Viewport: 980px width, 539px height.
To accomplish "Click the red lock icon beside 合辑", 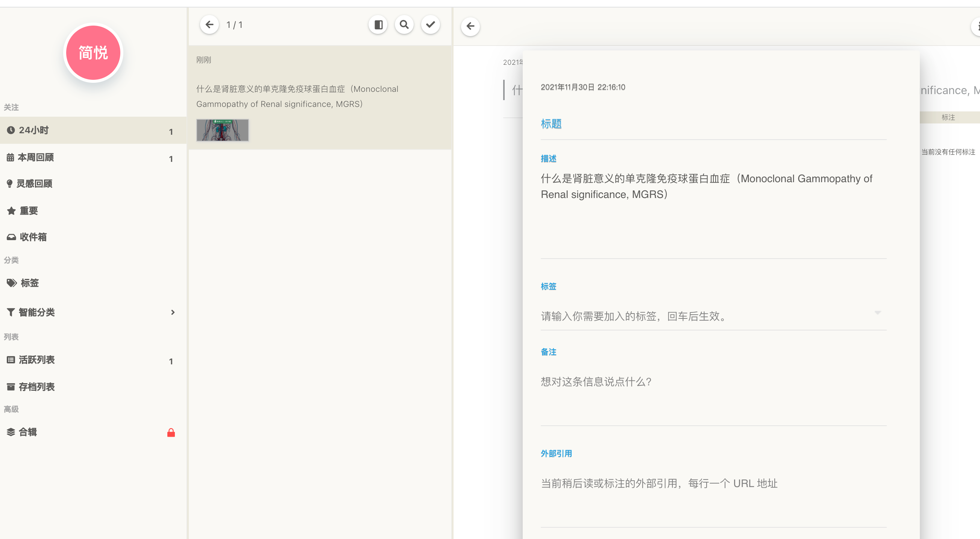I will [x=171, y=432].
